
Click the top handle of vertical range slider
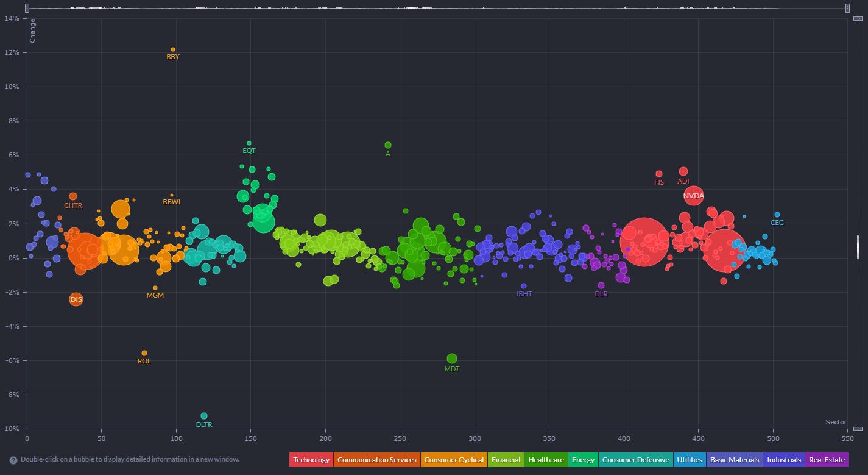(858, 20)
